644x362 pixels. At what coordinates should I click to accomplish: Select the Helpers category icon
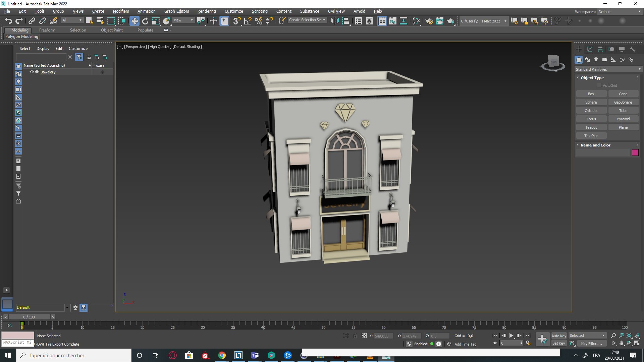pyautogui.click(x=613, y=60)
